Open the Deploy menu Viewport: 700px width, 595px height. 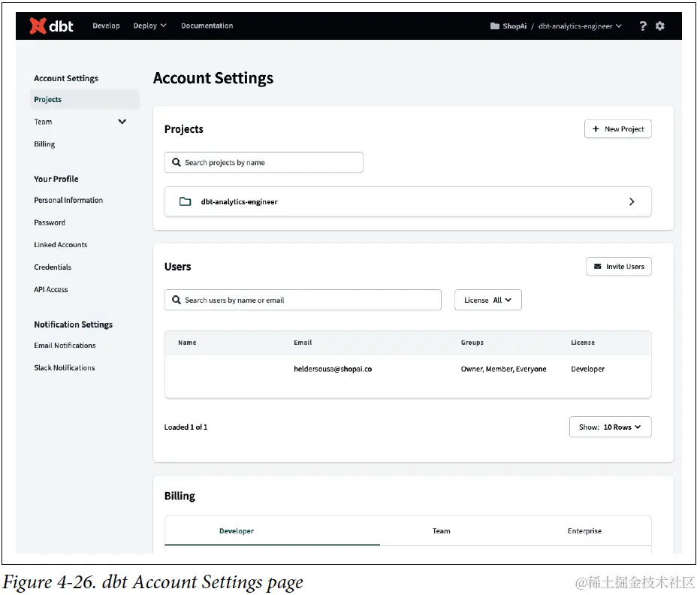[x=149, y=26]
